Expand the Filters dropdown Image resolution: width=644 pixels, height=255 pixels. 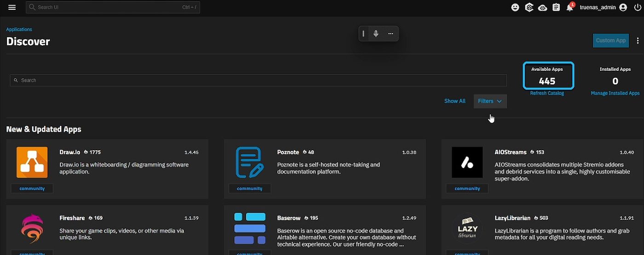coord(490,101)
